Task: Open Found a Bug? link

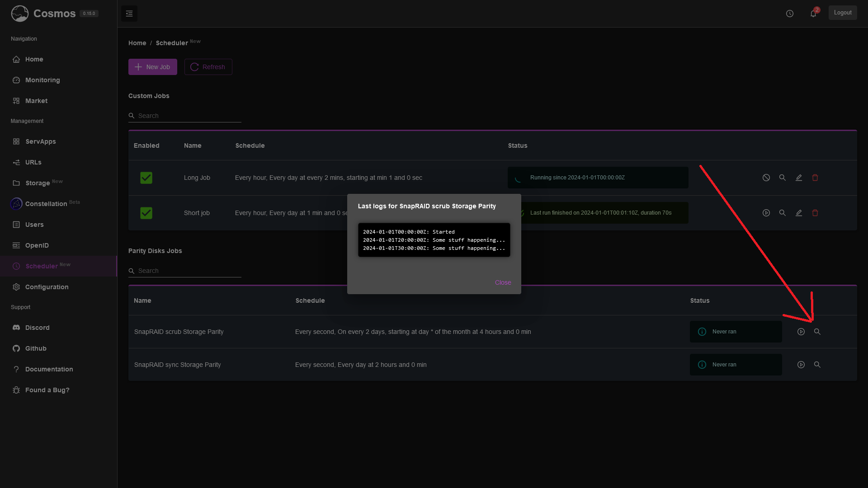Action: tap(59, 390)
